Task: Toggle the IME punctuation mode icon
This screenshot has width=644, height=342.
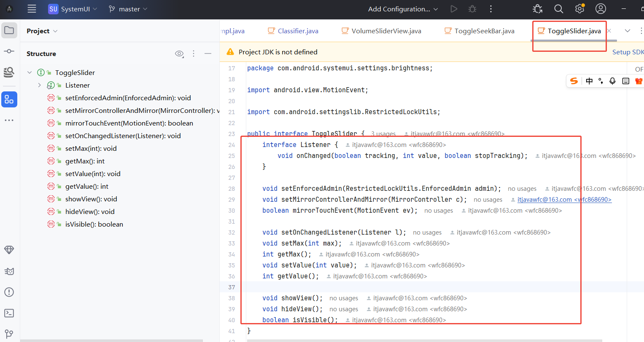Action: click(601, 81)
